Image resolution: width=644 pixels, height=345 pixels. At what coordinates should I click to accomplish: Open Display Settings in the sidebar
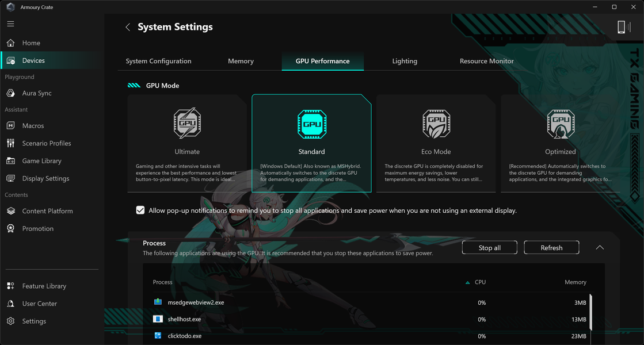[45, 178]
